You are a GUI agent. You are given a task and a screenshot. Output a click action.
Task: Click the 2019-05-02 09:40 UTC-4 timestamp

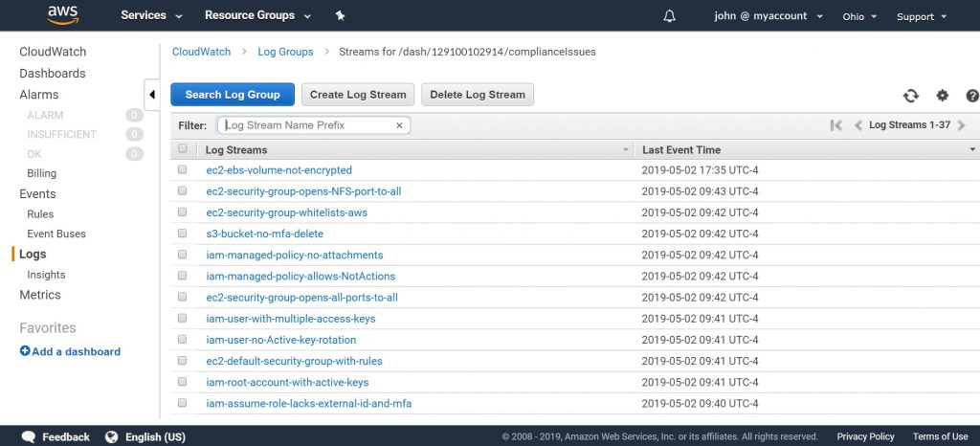[x=700, y=404]
